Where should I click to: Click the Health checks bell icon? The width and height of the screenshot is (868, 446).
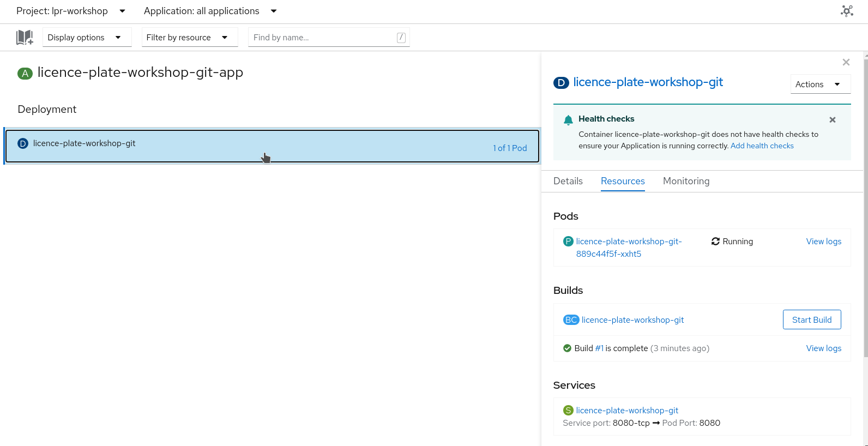568,120
